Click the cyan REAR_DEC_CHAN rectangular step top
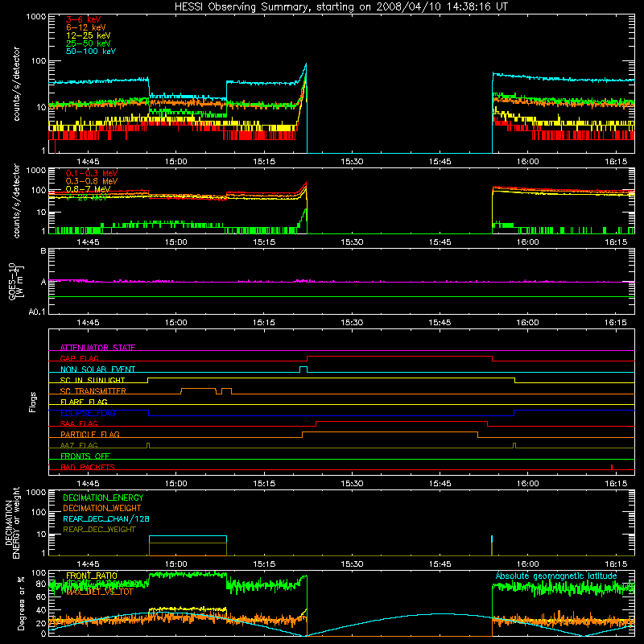The image size is (644, 644). pyautogui.click(x=188, y=536)
